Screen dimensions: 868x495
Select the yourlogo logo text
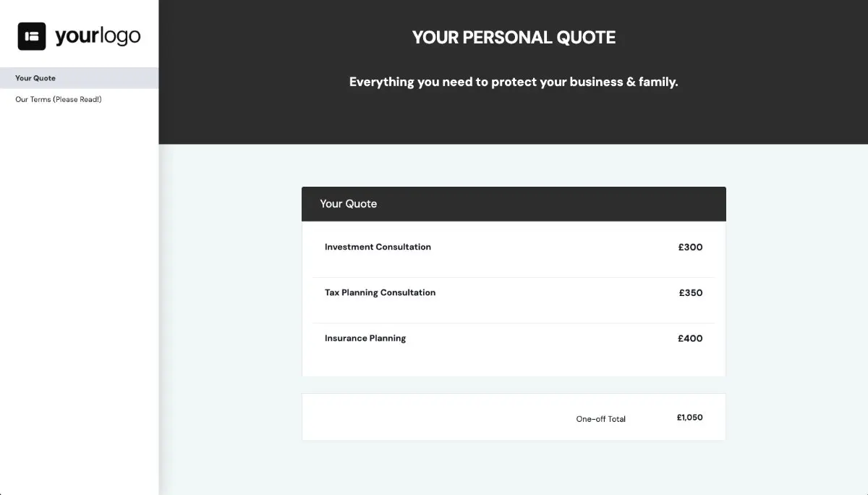coord(96,35)
